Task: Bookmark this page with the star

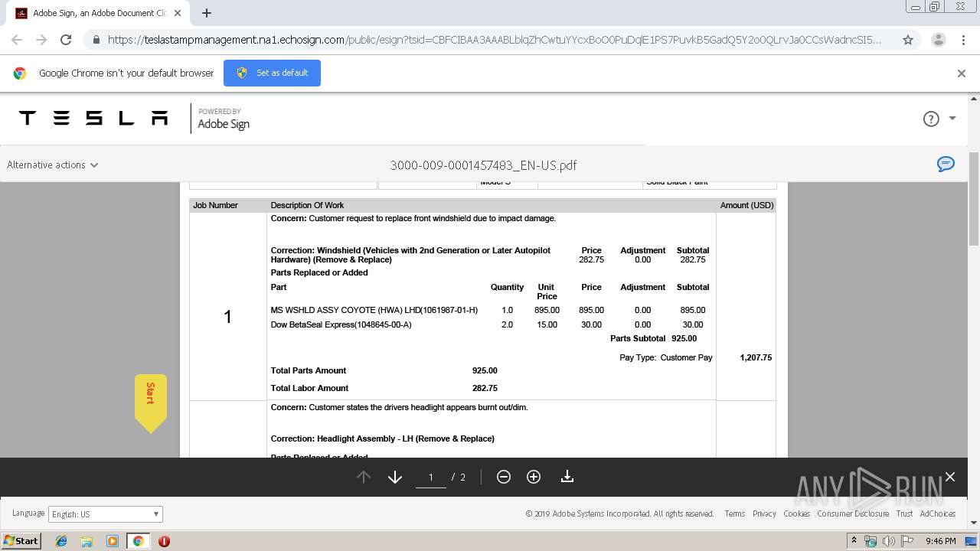Action: (908, 40)
